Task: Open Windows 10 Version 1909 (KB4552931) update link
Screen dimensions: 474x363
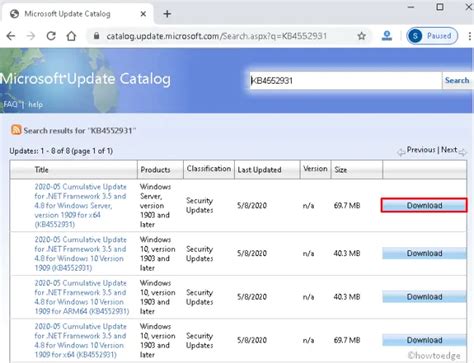Action: pyautogui.click(x=80, y=254)
